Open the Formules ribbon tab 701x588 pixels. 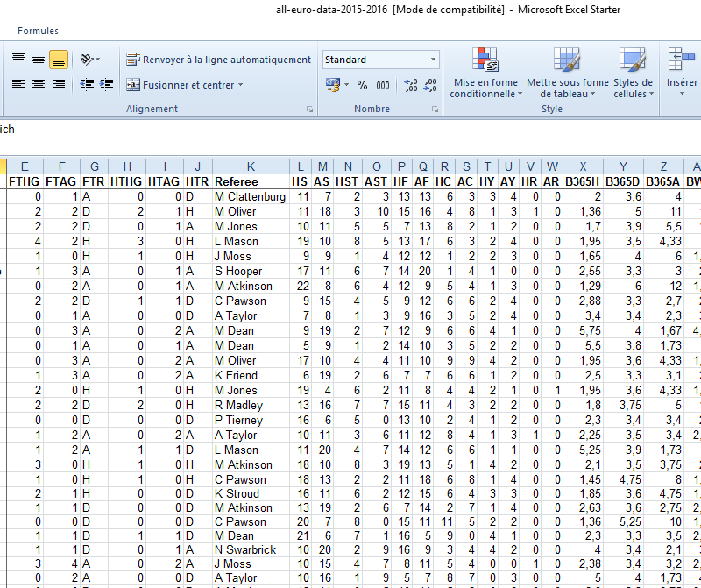[39, 31]
